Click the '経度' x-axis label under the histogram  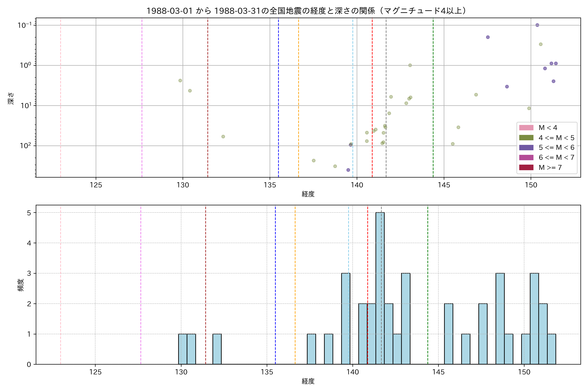click(308, 381)
